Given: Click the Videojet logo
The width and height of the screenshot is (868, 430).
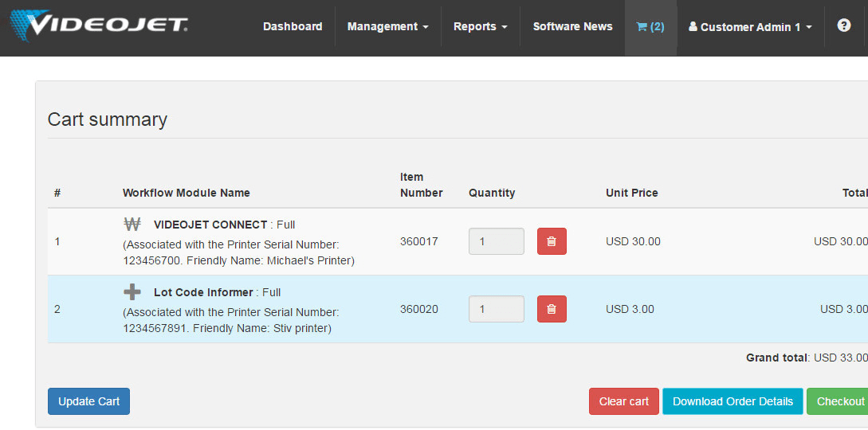Looking at the screenshot, I should [x=99, y=26].
